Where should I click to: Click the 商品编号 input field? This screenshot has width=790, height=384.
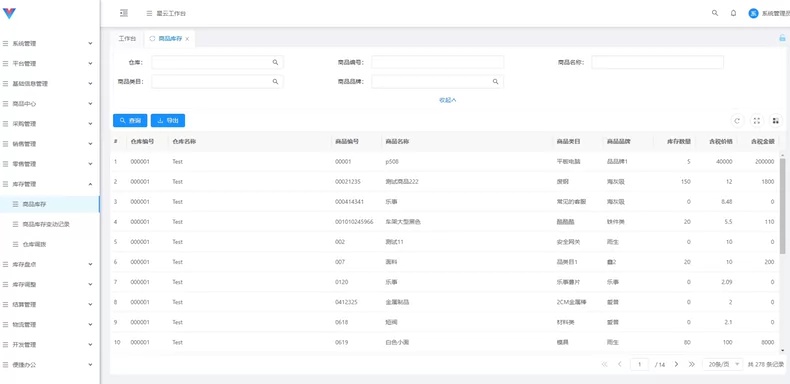point(437,62)
